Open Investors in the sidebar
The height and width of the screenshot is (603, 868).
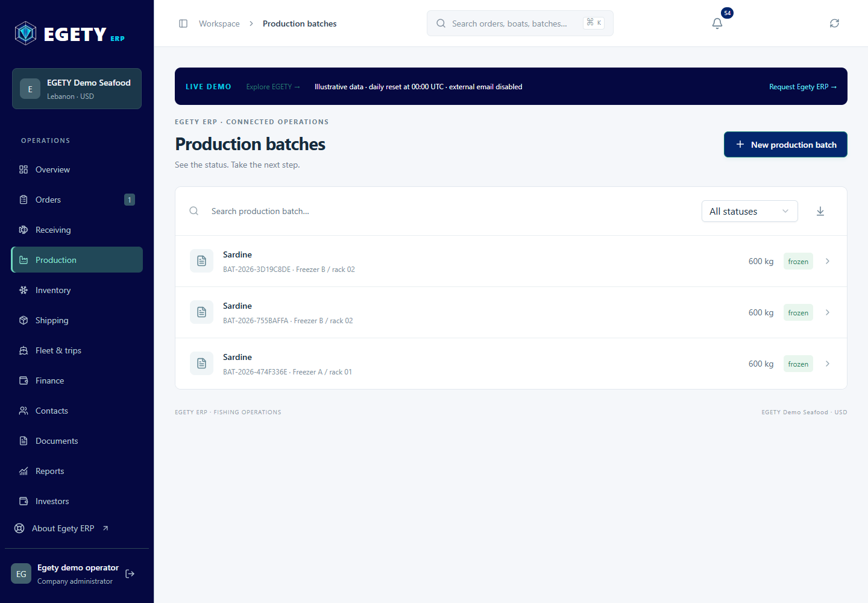77,501
